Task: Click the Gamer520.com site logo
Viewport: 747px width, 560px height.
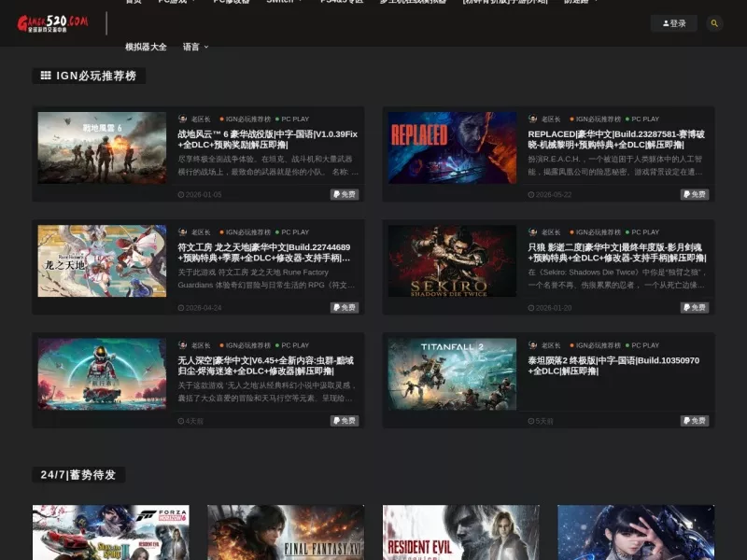Action: point(52,23)
